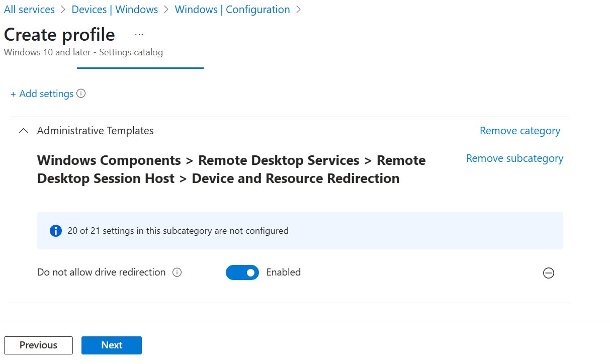Click the info icon next to Add settings

81,94
